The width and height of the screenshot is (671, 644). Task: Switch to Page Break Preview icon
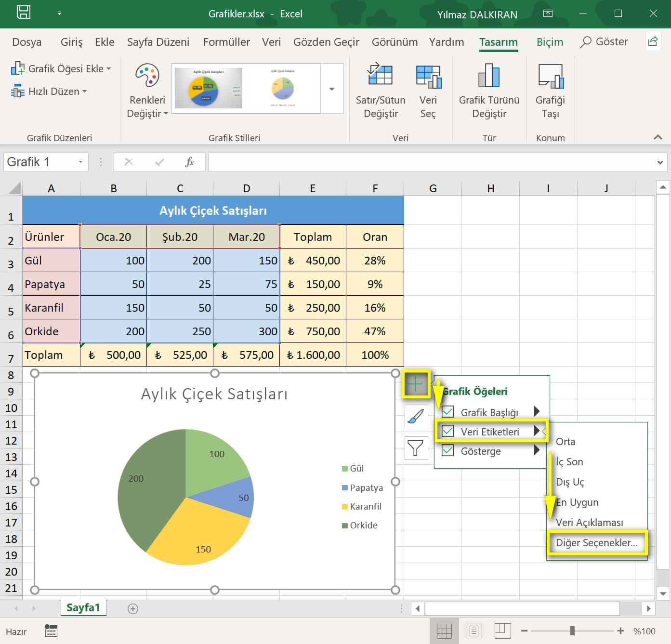[502, 631]
